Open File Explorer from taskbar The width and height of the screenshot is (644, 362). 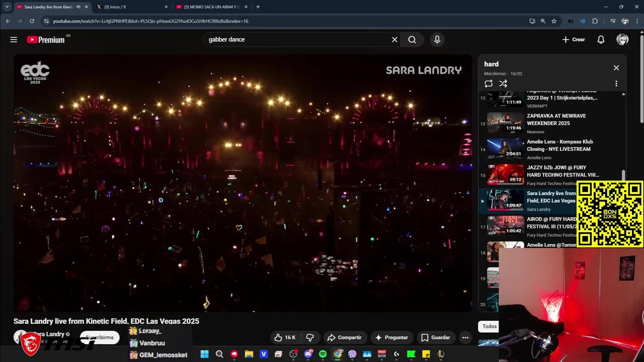click(x=249, y=354)
